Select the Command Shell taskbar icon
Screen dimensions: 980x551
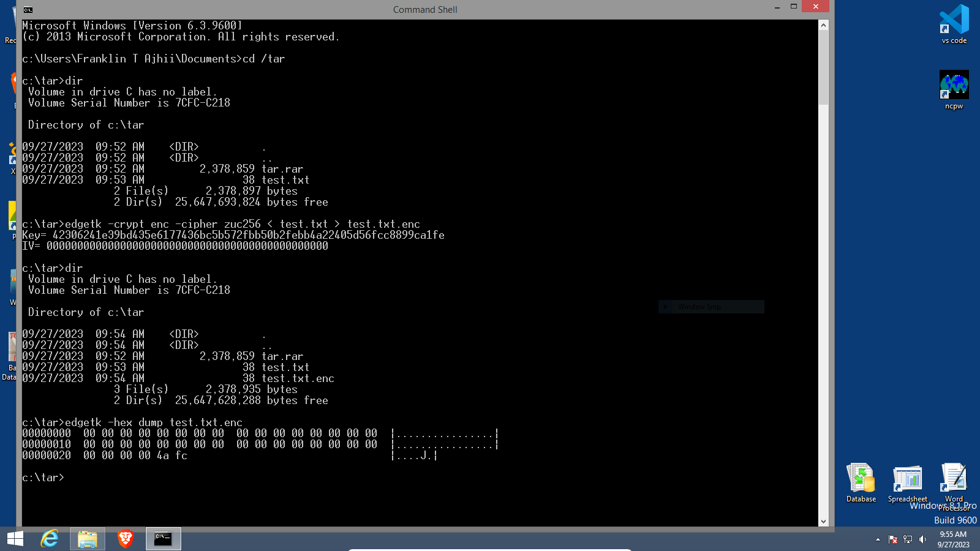pos(163,539)
